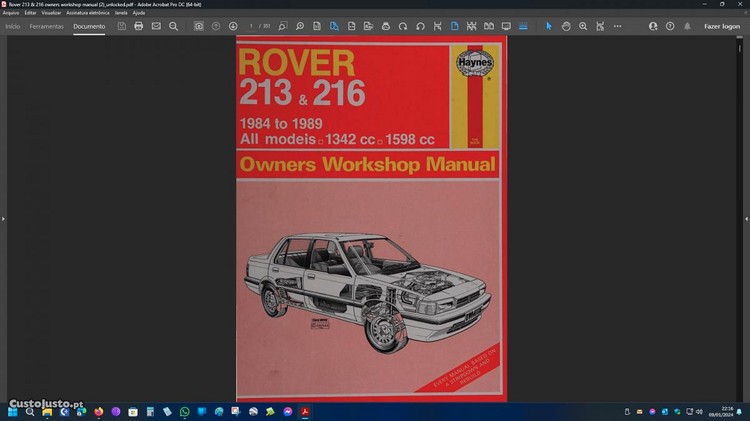Click the Print icon in the toolbar
The width and height of the screenshot is (750, 421).
pyautogui.click(x=139, y=26)
